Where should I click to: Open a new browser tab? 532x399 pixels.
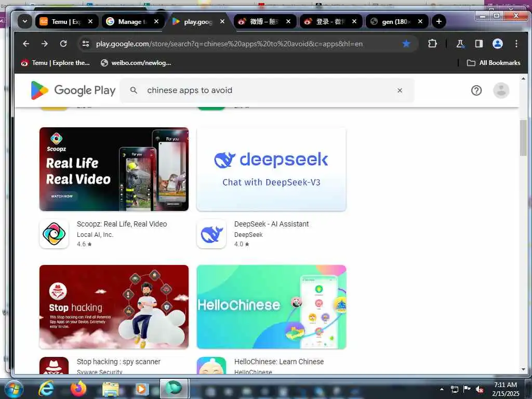(x=438, y=21)
